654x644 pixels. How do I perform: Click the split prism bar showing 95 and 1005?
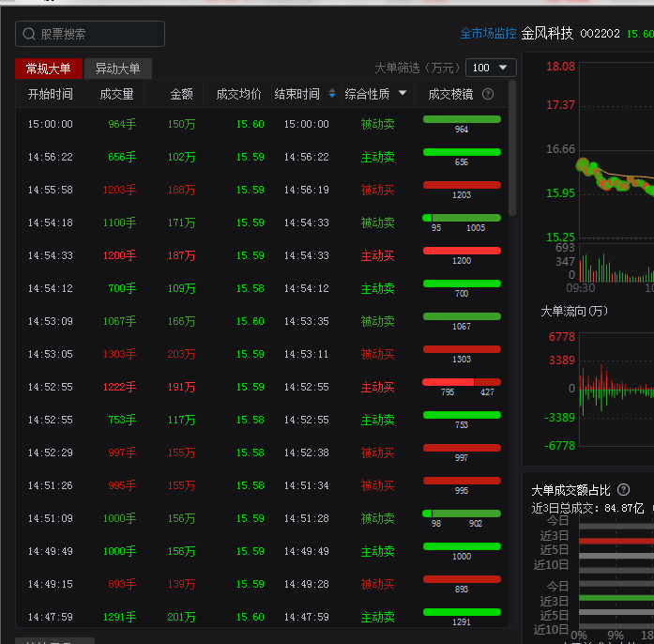(x=462, y=218)
